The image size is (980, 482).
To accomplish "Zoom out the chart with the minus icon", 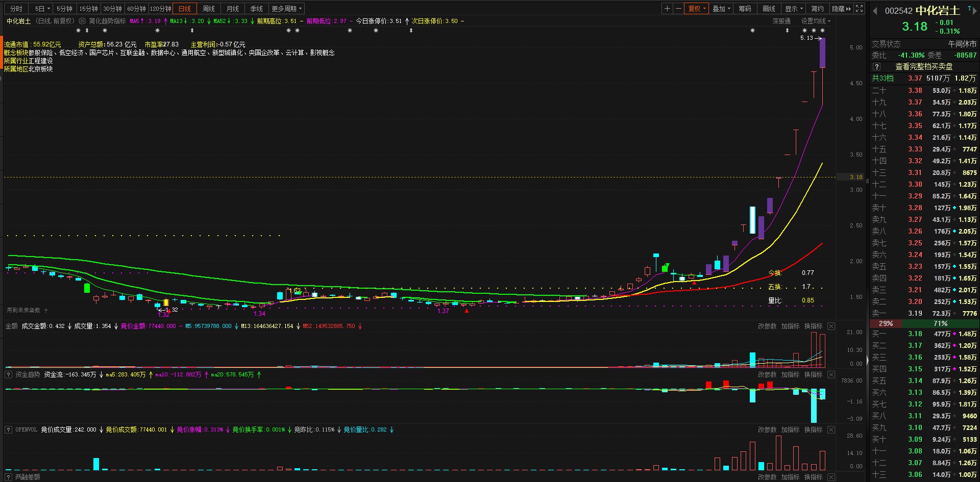I will point(678,9).
